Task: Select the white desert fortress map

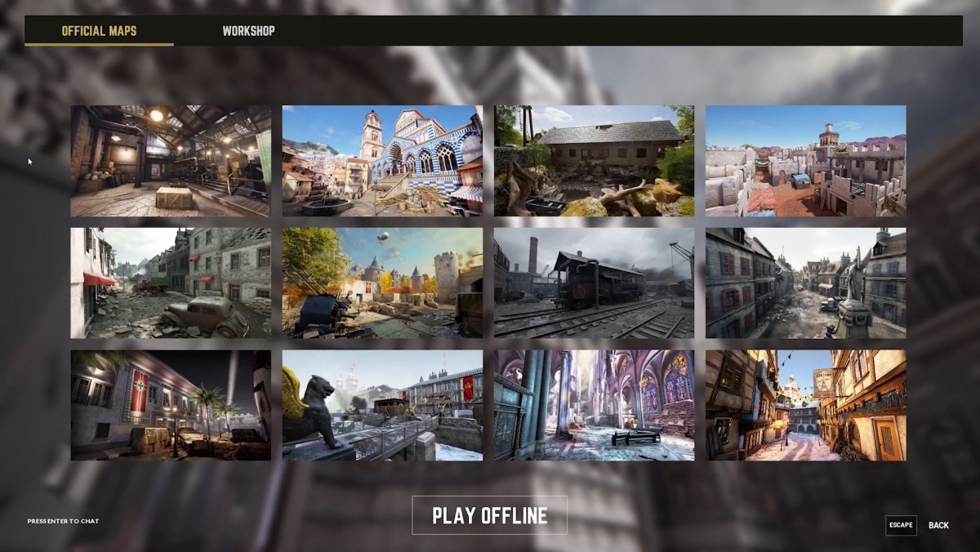Action: pyautogui.click(x=805, y=161)
